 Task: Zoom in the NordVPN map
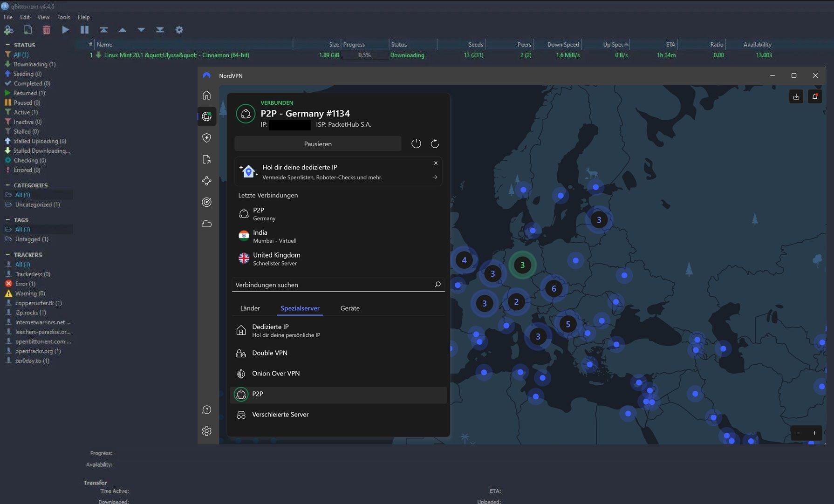click(814, 433)
